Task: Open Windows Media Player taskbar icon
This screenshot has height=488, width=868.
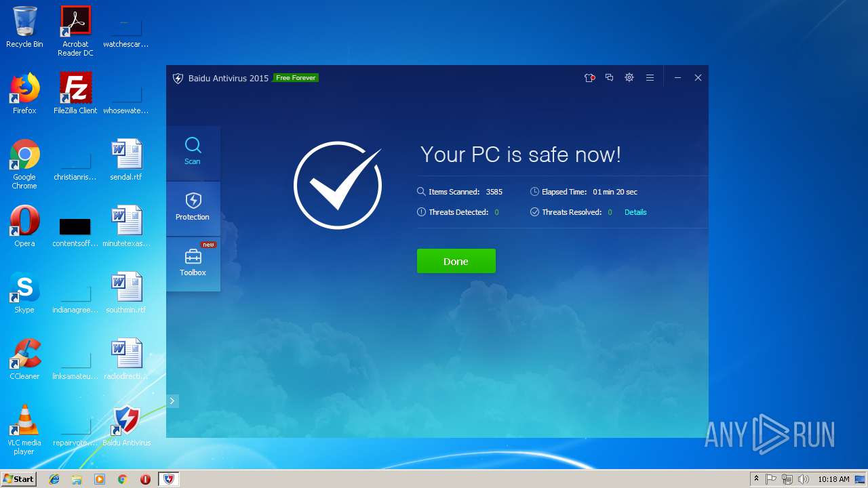Action: pyautogui.click(x=100, y=479)
